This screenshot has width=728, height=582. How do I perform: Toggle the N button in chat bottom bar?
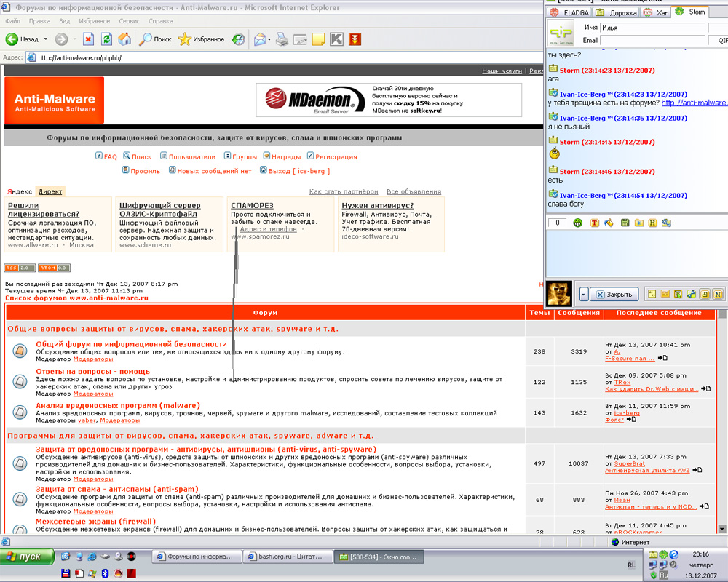(718, 294)
